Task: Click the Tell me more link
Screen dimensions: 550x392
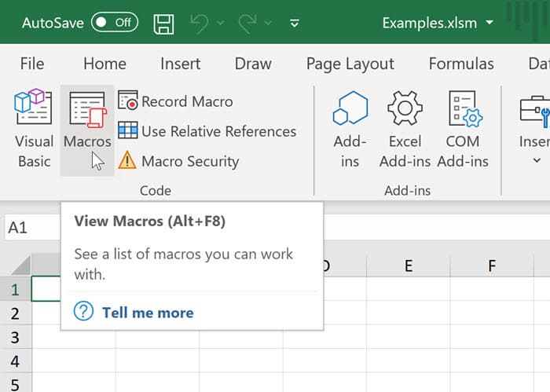Action: tap(148, 313)
